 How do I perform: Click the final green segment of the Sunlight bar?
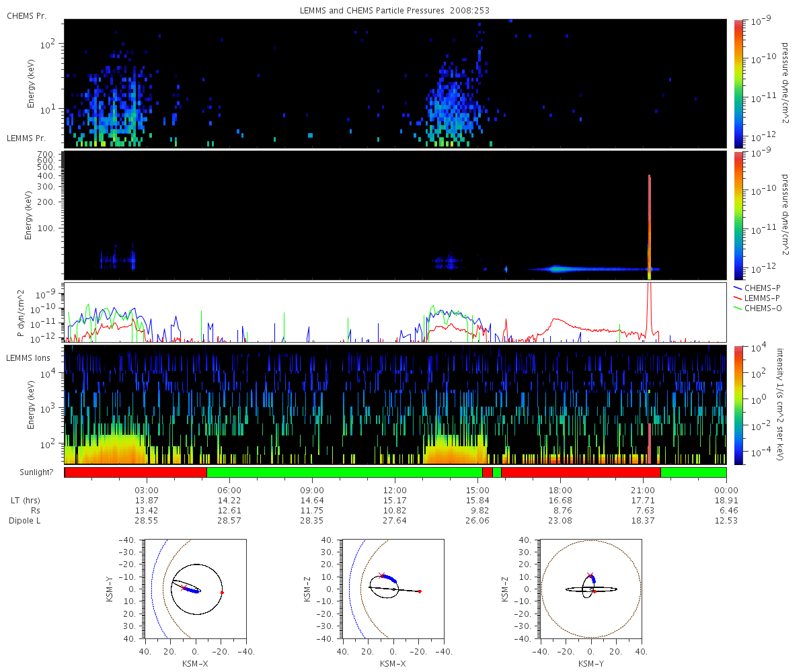(x=693, y=472)
